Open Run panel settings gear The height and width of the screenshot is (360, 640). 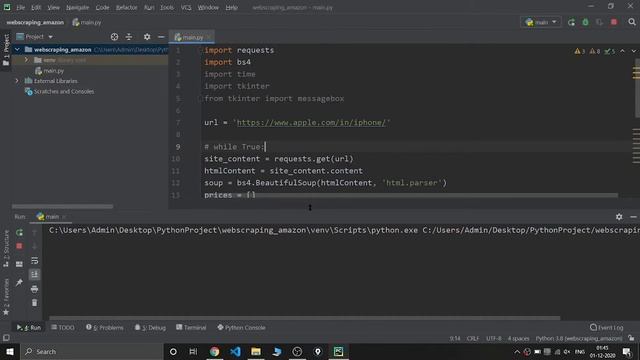[619, 217]
